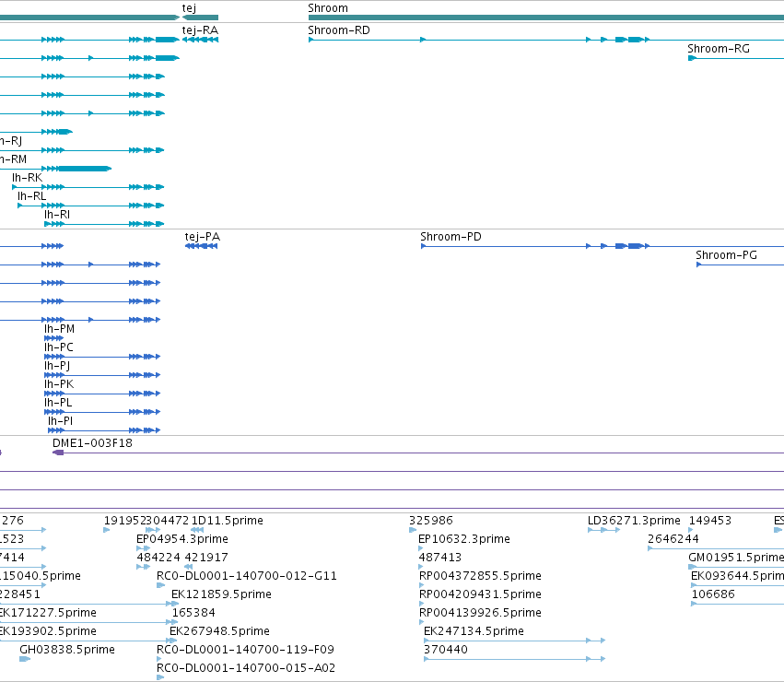The image size is (784, 682).
Task: Select the tej gene label
Action: 189,8
